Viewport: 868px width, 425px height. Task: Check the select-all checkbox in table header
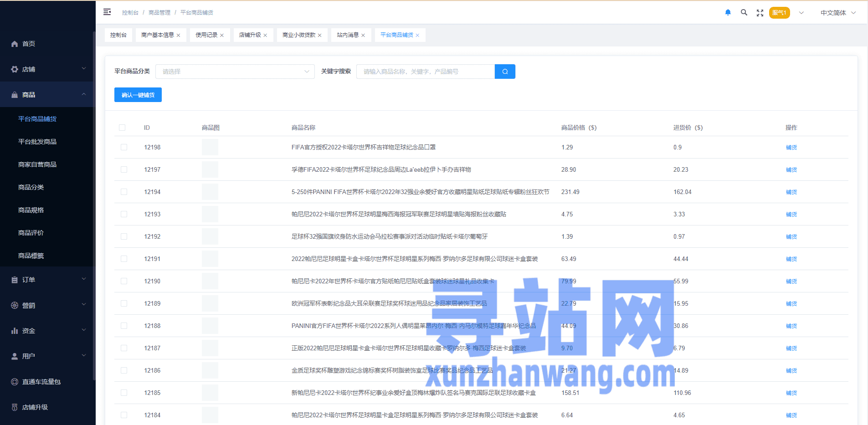coord(122,128)
